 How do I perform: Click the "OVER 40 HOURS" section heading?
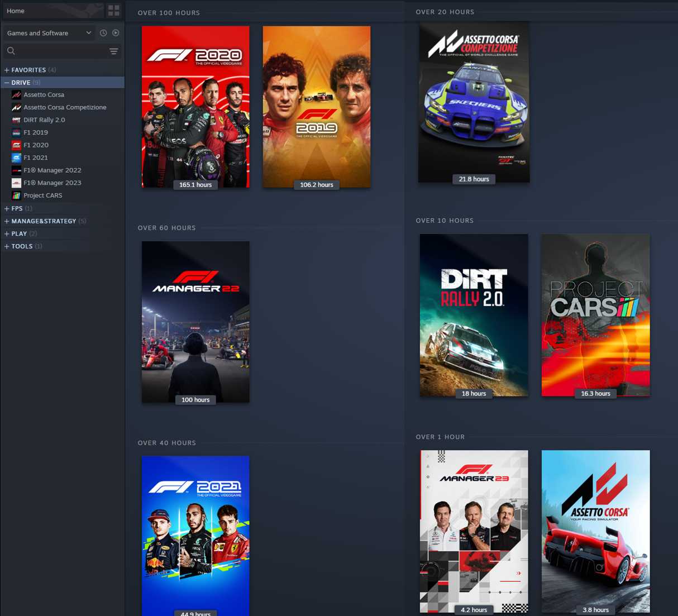167,443
